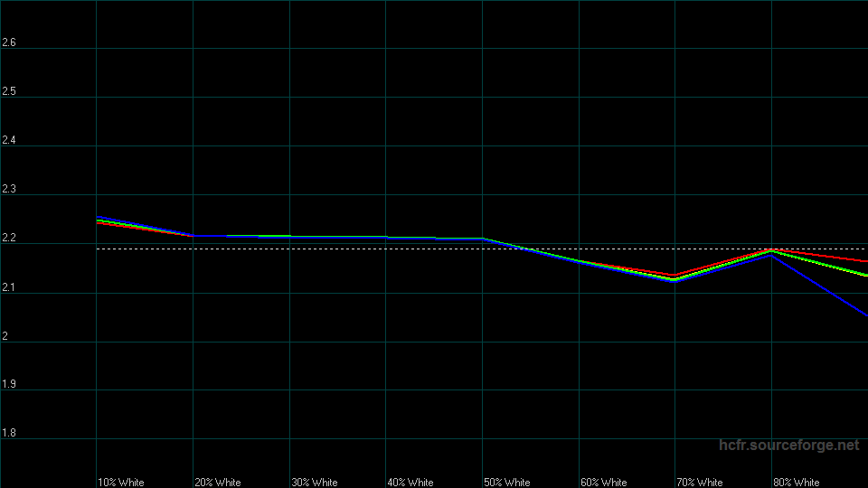868x488 pixels.
Task: Click the 2.6 gamma axis label
Action: [x=9, y=42]
